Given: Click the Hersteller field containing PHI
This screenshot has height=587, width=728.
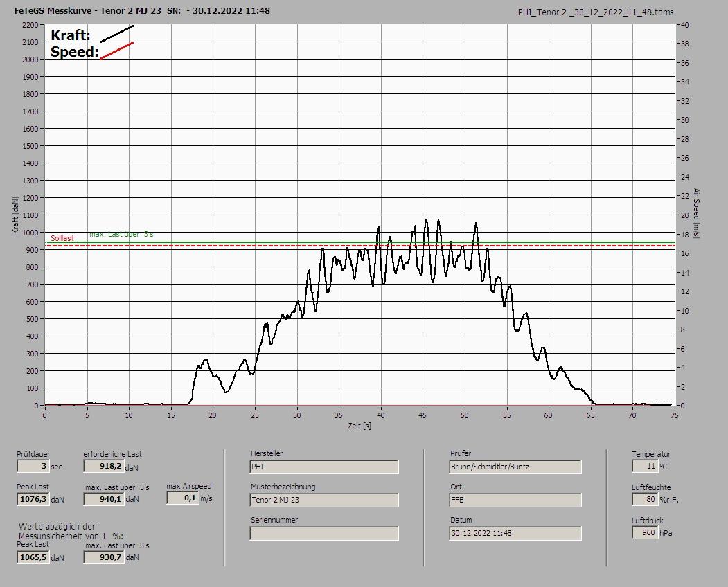Looking at the screenshot, I should pos(323,467).
